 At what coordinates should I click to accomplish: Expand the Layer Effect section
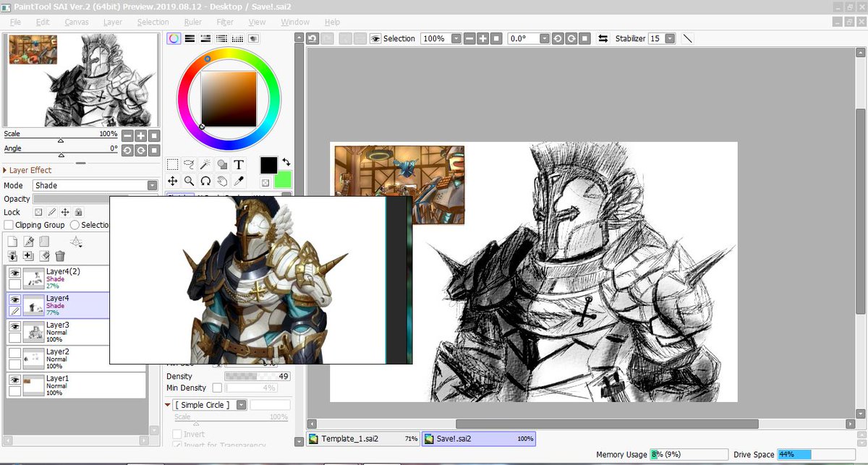pyautogui.click(x=4, y=170)
